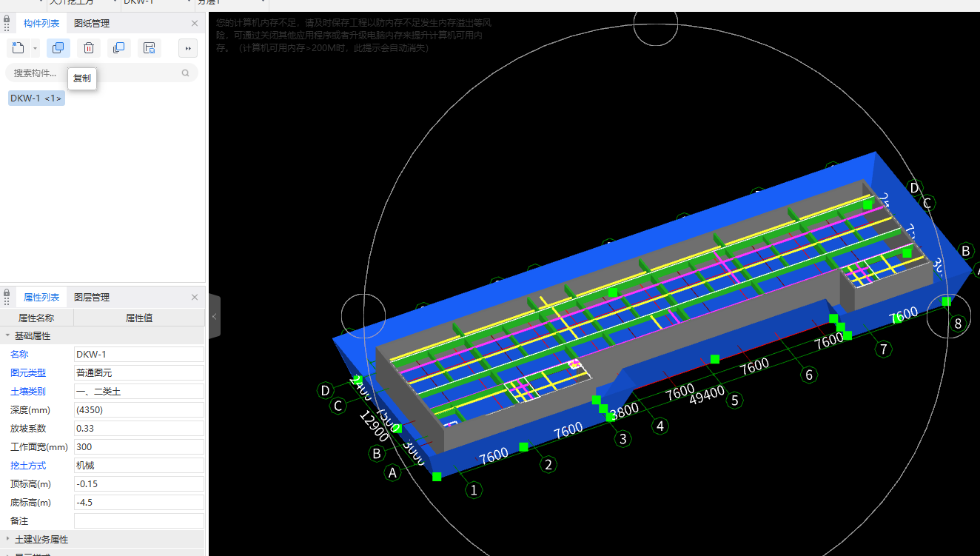Click the 土壤类别 property name link
980x556 pixels.
pyautogui.click(x=28, y=391)
